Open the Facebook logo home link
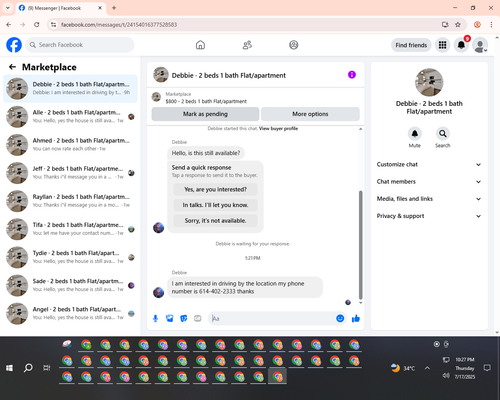The width and height of the screenshot is (500, 400). (x=14, y=45)
